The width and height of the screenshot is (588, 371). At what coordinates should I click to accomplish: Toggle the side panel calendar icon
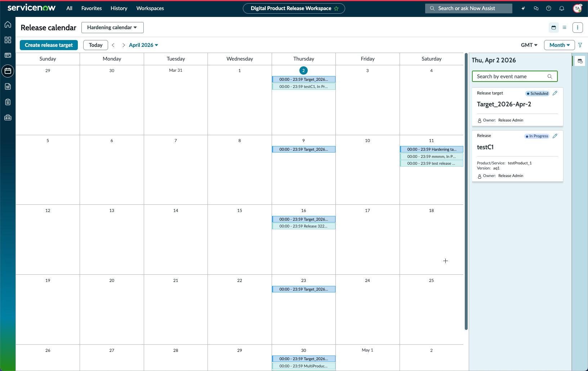click(580, 61)
